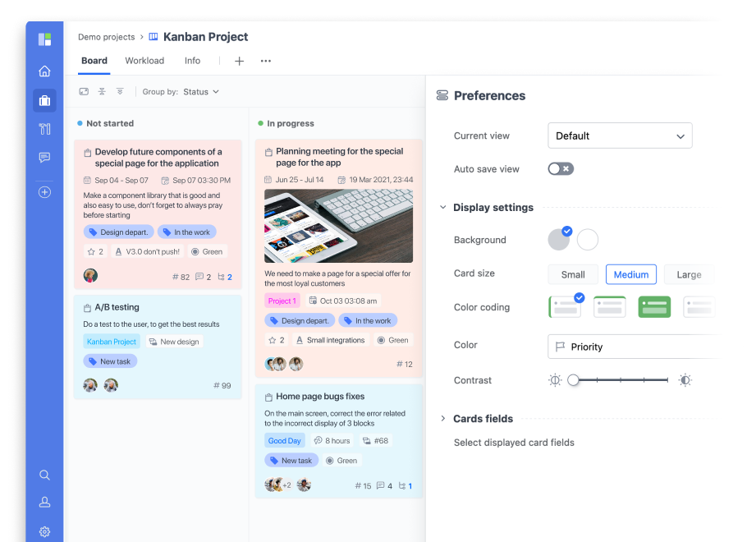
Task: Select the white Background option
Action: click(x=587, y=239)
